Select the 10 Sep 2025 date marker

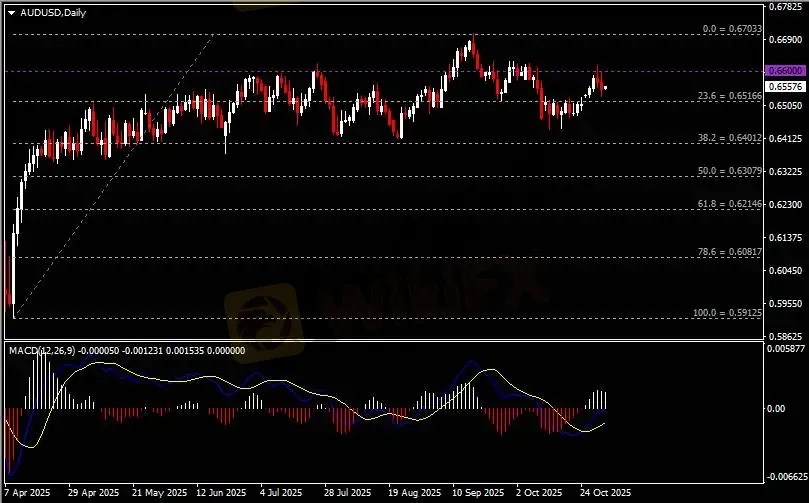pyautogui.click(x=478, y=493)
